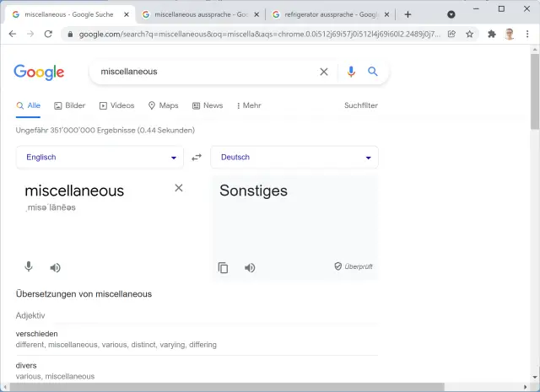
Task: Click the swap languages arrows icon
Action: tap(197, 158)
